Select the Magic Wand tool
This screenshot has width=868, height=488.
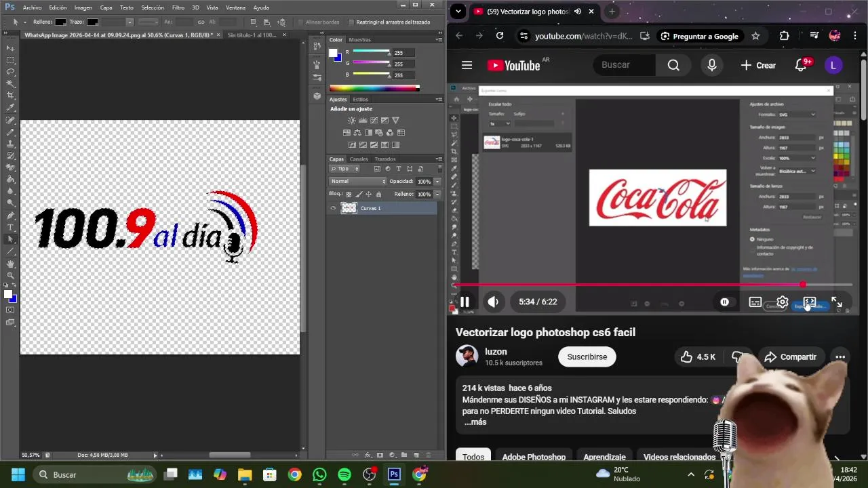click(x=9, y=83)
